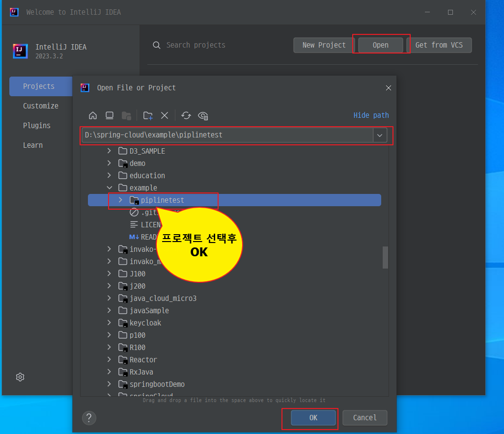Expand the D3_SAMPLE folder
Viewport: 504px width, 434px height.
109,151
